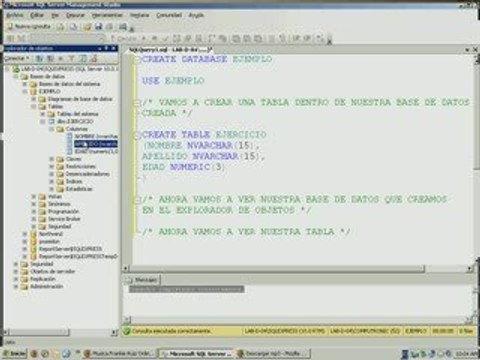This screenshot has height=360, width=480.
Task: Expand the Administración folder node
Action: pos(16,286)
